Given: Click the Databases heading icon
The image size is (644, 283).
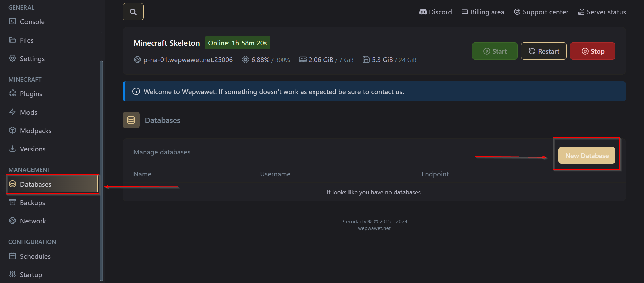Looking at the screenshot, I should point(131,120).
